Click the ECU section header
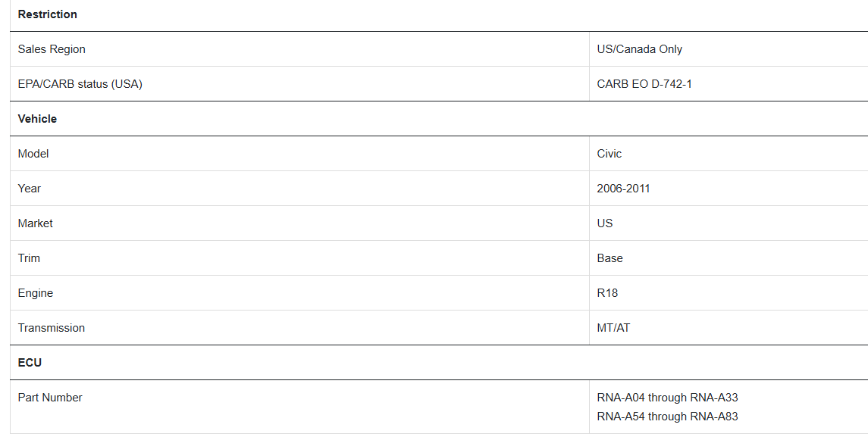 point(30,363)
